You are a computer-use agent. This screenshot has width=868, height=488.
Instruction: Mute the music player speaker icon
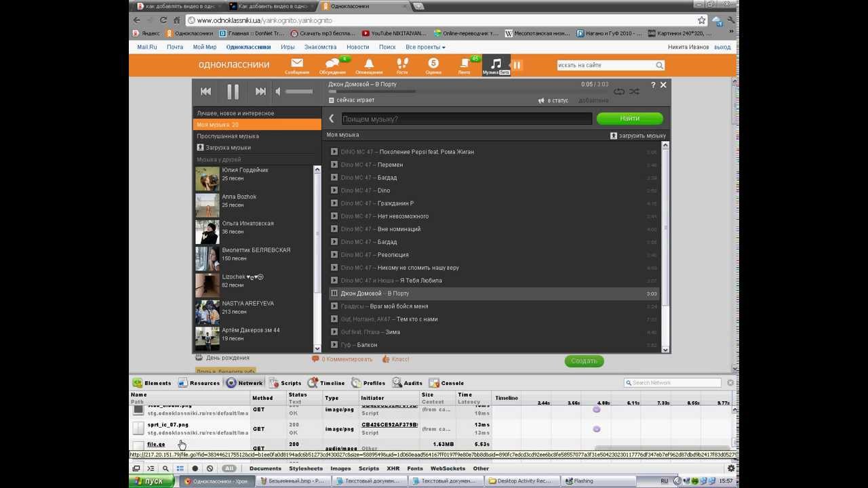[278, 91]
